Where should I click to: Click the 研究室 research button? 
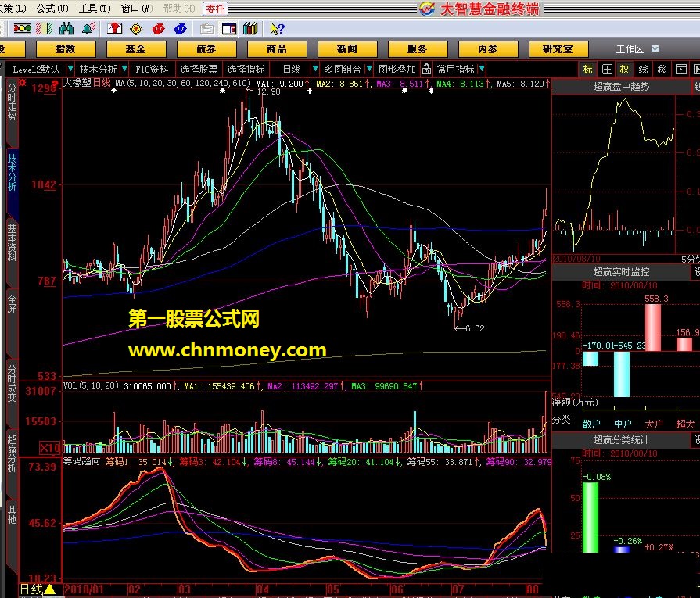click(x=558, y=48)
